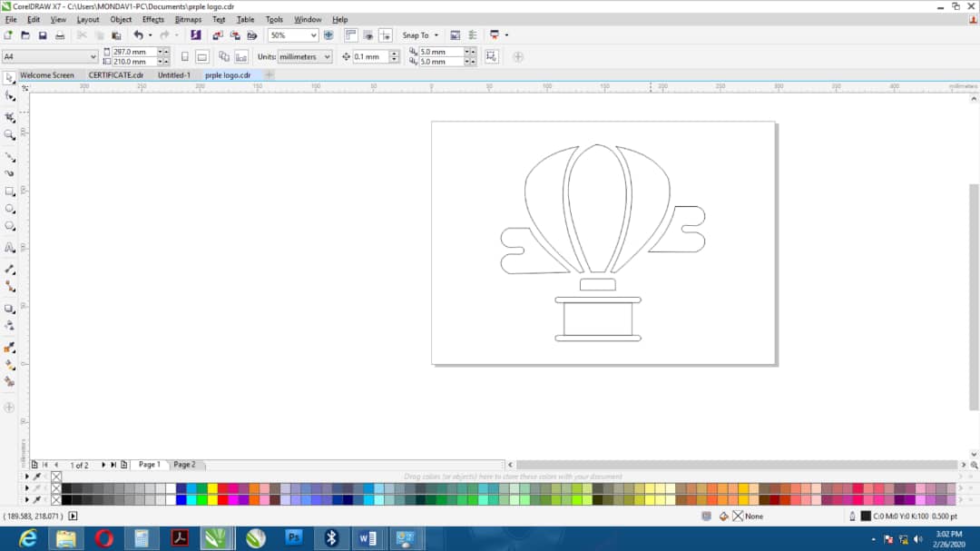Image resolution: width=980 pixels, height=551 pixels.
Task: Choose the Rectangle tool
Action: pyautogui.click(x=10, y=192)
